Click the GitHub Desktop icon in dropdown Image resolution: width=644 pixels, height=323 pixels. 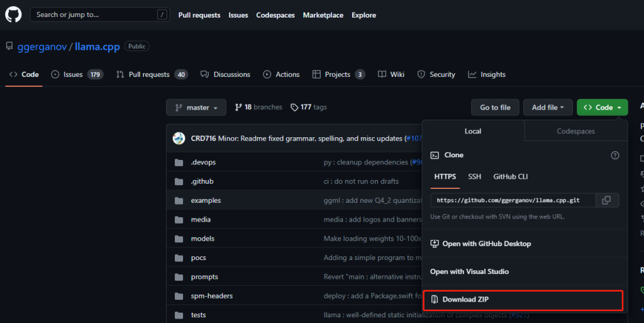pyautogui.click(x=435, y=244)
